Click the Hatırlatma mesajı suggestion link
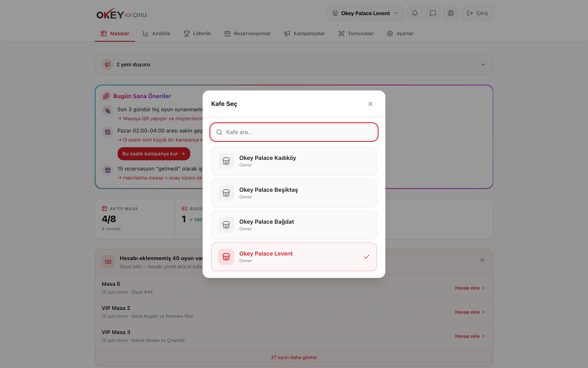The image size is (588, 368). click(x=160, y=178)
